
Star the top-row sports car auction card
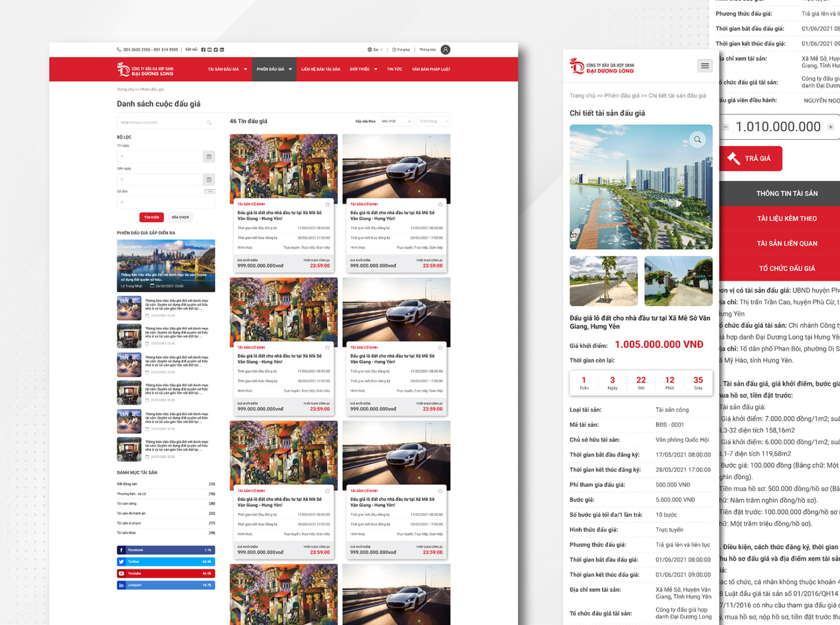440,204
